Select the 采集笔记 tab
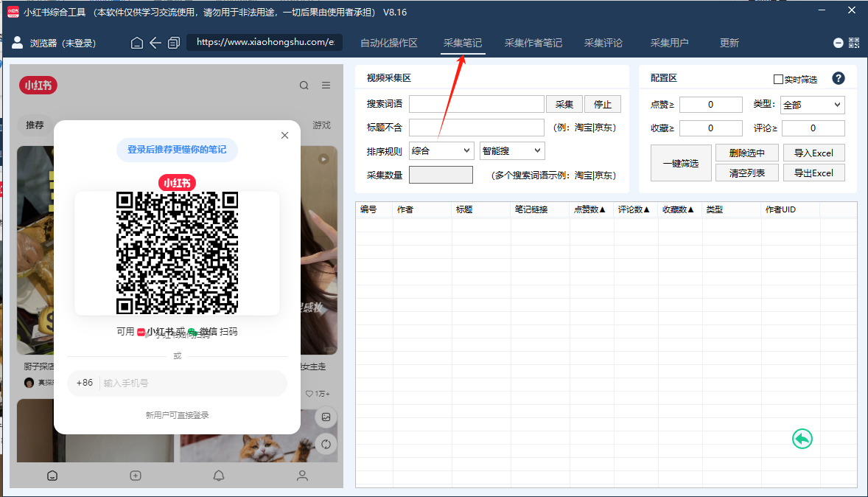This screenshot has width=868, height=497. click(463, 44)
